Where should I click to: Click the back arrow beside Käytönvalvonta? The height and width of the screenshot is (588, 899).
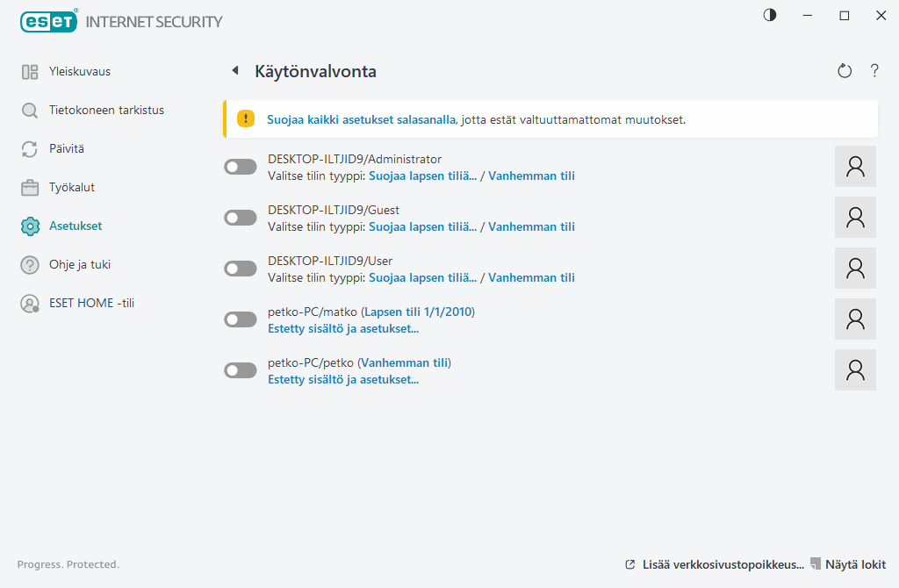234,71
